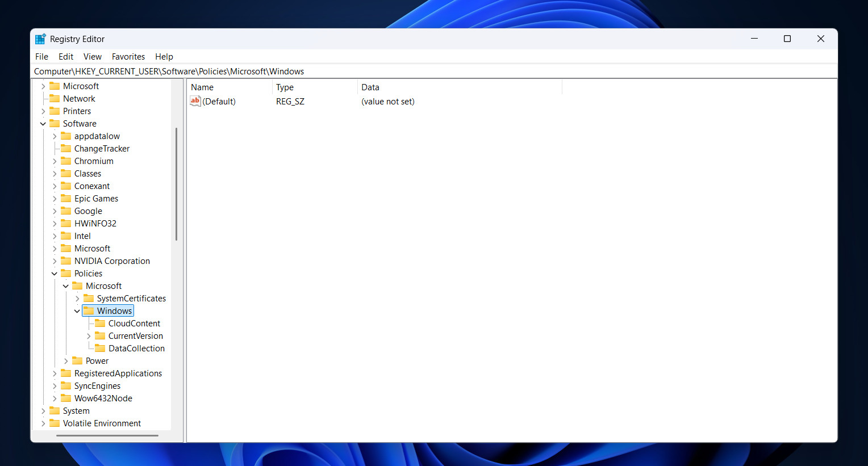
Task: Click the Registry Editor application icon in titlebar
Action: [40, 39]
